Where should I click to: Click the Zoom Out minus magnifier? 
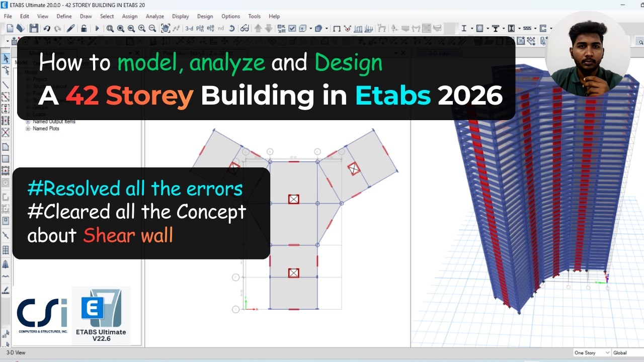tap(152, 29)
